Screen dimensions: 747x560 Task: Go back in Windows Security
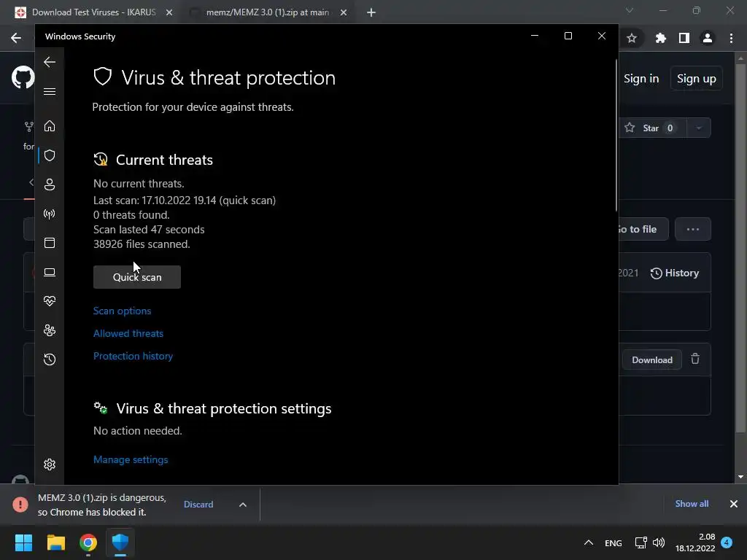tap(50, 62)
